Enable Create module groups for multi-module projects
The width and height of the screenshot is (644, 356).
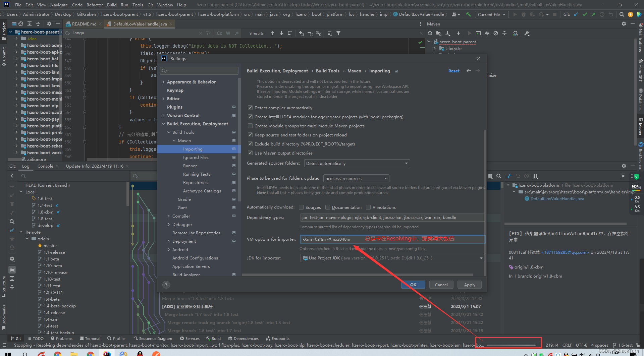coord(250,126)
